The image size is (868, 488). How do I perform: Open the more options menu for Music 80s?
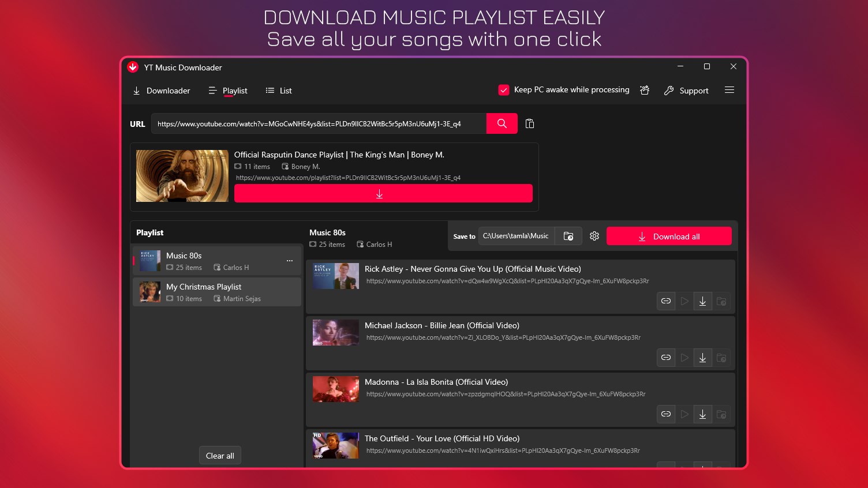tap(289, 261)
